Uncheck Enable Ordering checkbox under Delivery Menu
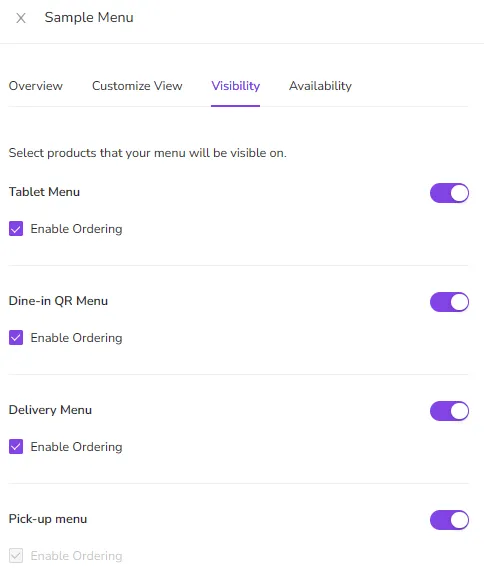The width and height of the screenshot is (484, 572). pyautogui.click(x=16, y=447)
